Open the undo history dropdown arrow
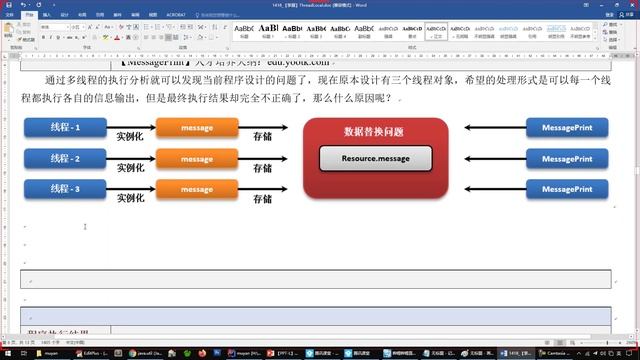 pos(29,5)
